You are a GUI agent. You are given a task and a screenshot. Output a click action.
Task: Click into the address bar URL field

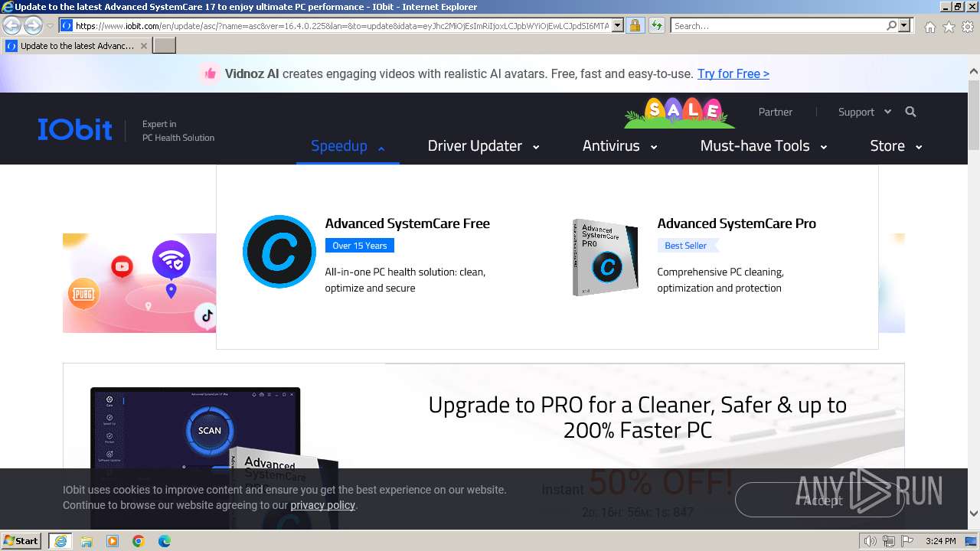342,25
